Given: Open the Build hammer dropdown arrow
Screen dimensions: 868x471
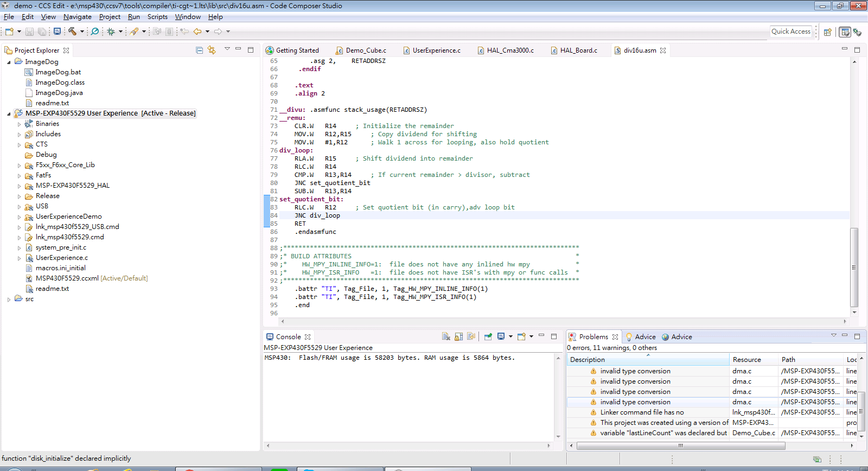Looking at the screenshot, I should tap(82, 31).
